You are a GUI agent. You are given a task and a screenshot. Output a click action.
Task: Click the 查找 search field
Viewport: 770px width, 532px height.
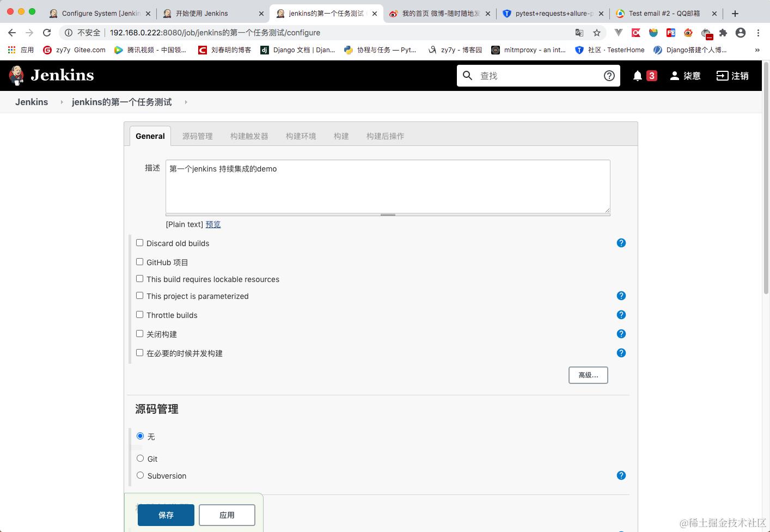tap(538, 76)
